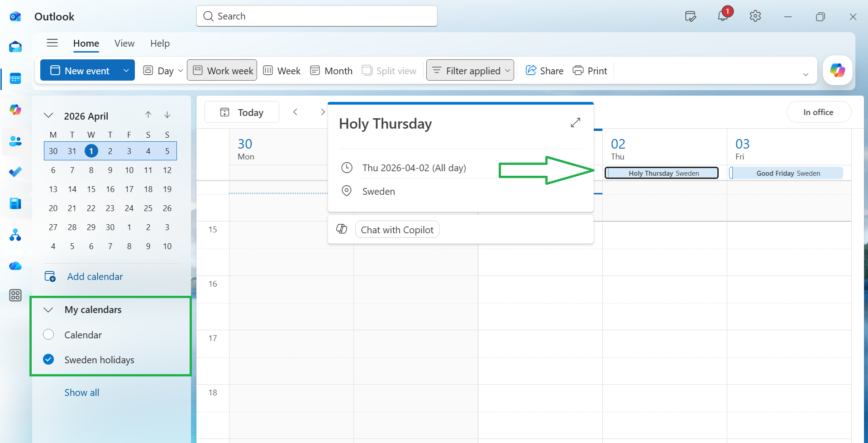
Task: Focus the Search box
Action: 317,16
